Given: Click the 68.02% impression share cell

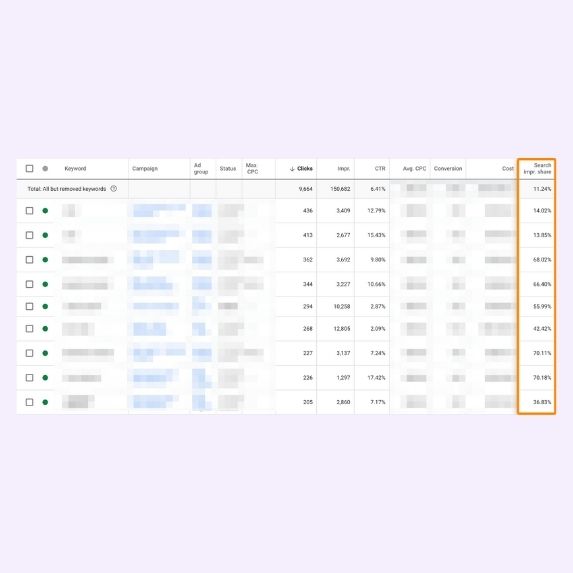Looking at the screenshot, I should [x=542, y=259].
